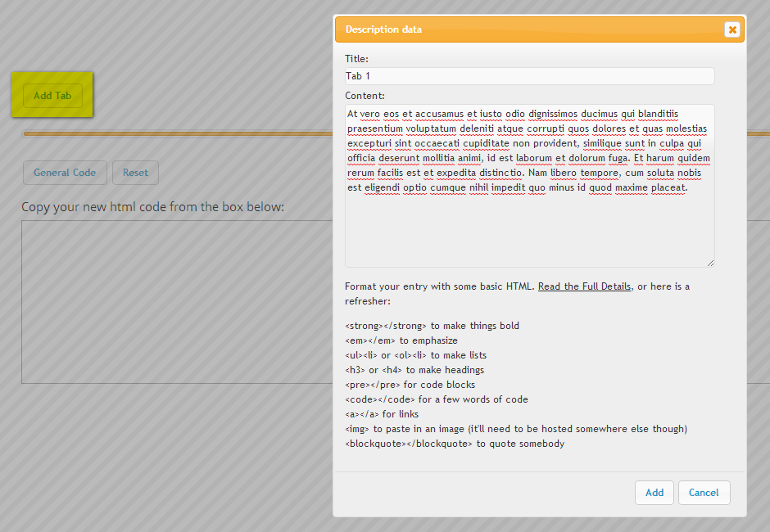The image size is (770, 532).
Task: Click the ul/ol make lists hint
Action: (416, 355)
